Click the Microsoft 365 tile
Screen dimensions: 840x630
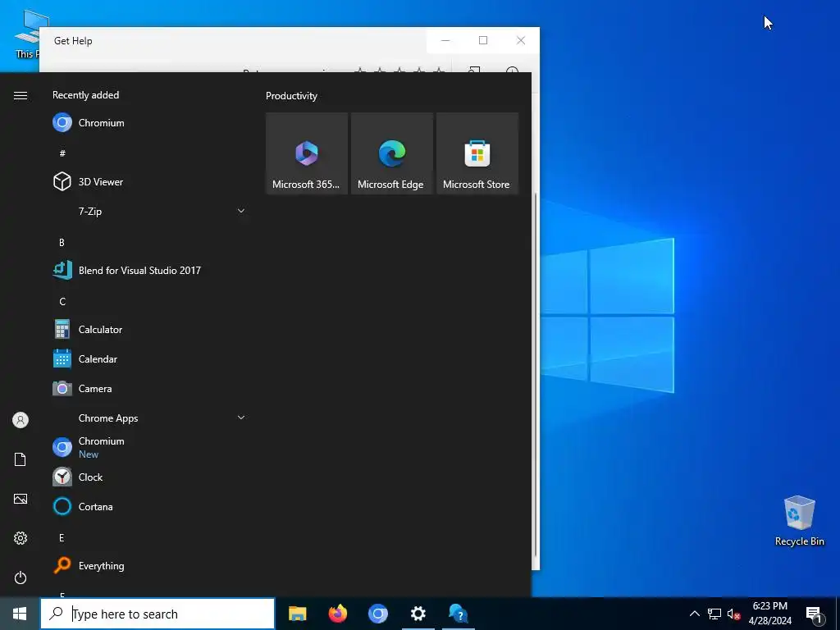[x=307, y=153]
